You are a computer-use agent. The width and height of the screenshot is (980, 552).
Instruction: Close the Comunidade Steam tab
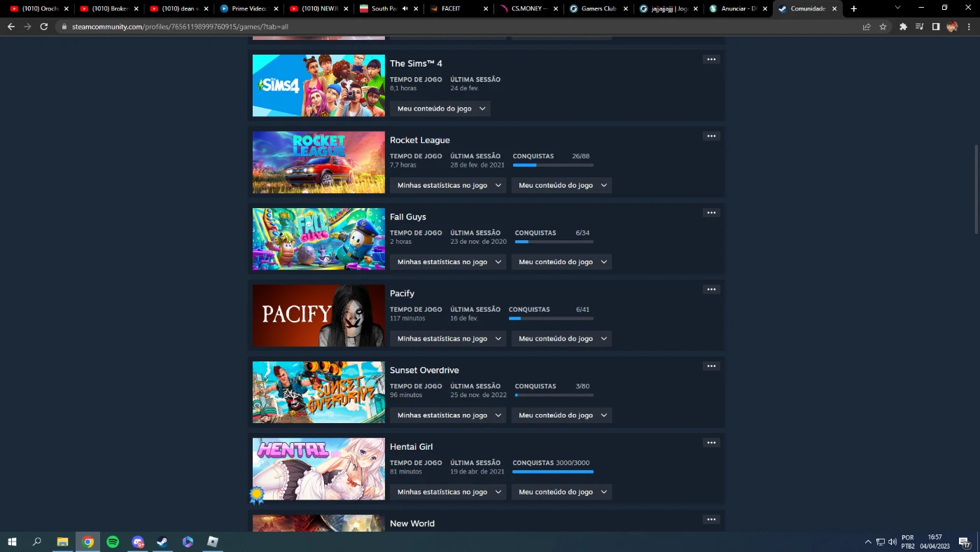click(834, 8)
